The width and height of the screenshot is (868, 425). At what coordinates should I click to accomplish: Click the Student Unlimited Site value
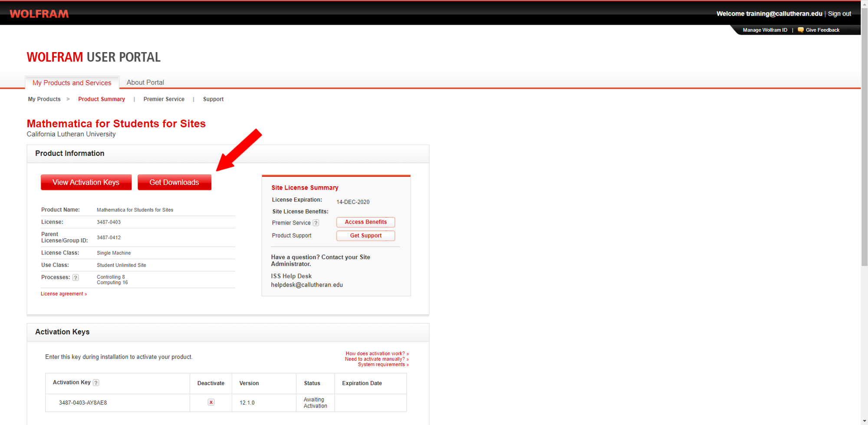point(122,265)
